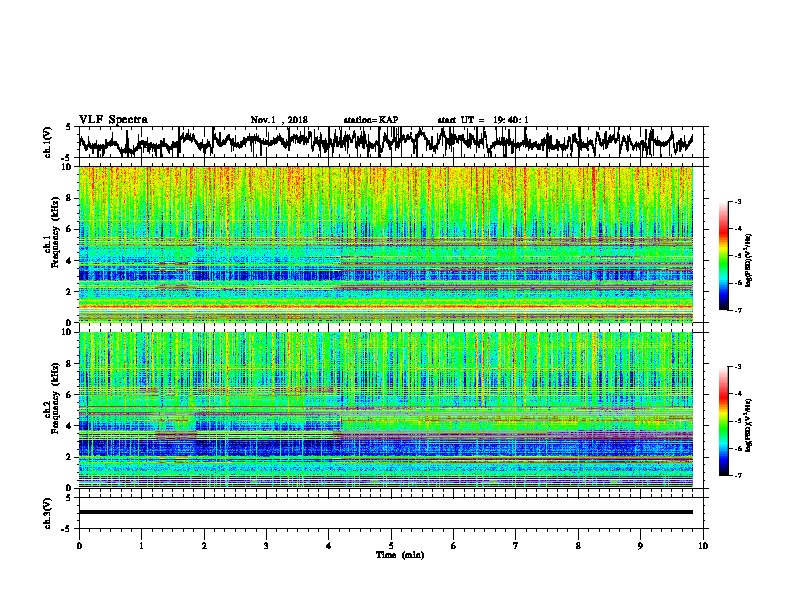Click the log(PSD) label beside ch.1 colorbar
792x612 pixels.
[x=749, y=260]
